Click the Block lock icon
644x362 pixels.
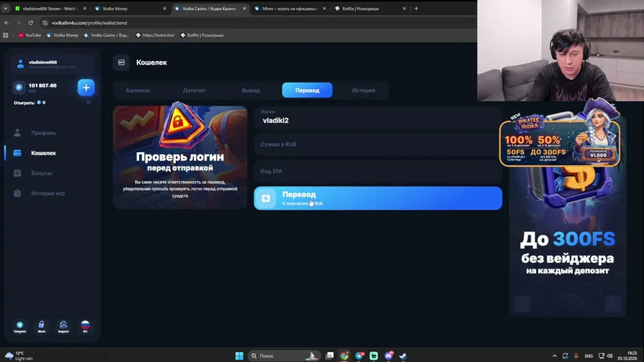(42, 327)
